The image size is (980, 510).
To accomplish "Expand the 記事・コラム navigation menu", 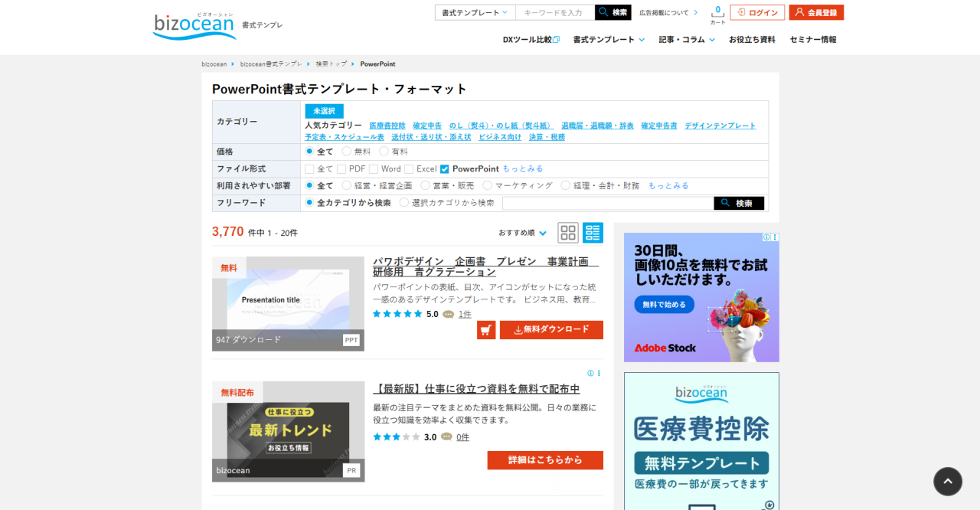I will point(687,40).
